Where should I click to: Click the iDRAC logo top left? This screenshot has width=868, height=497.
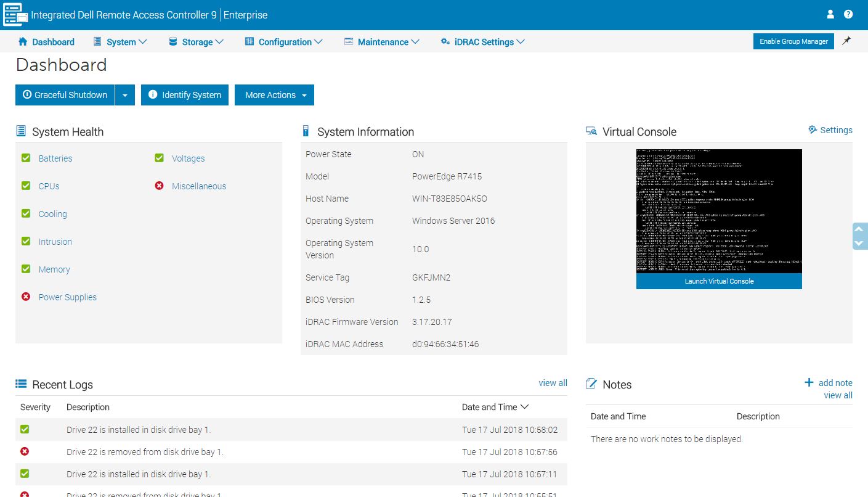pyautogui.click(x=14, y=14)
